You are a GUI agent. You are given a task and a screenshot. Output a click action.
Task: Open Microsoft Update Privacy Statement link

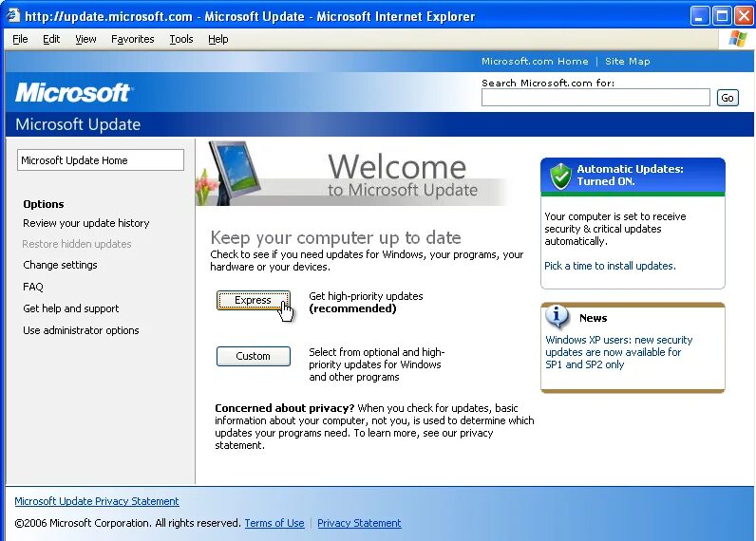coord(97,501)
